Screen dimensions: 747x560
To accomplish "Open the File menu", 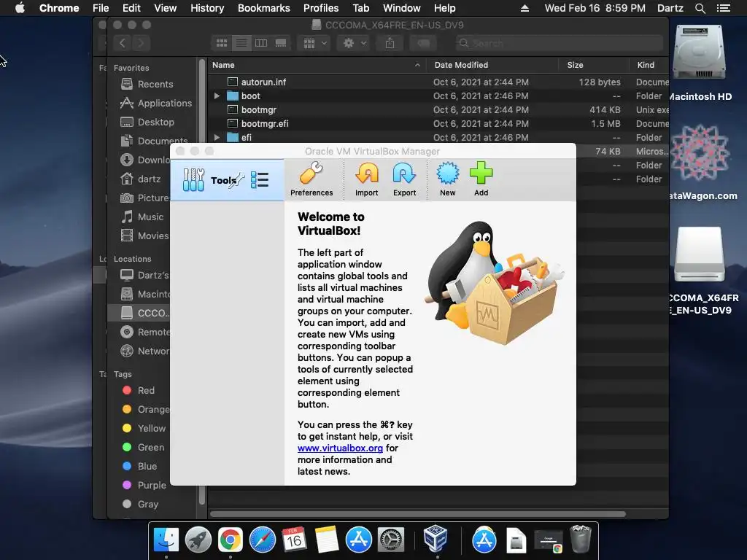I will 101,8.
